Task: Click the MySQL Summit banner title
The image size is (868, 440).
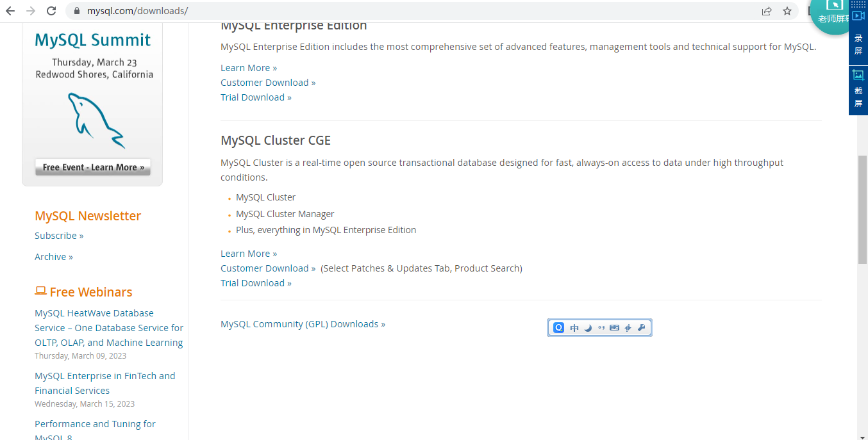Action: [x=93, y=40]
